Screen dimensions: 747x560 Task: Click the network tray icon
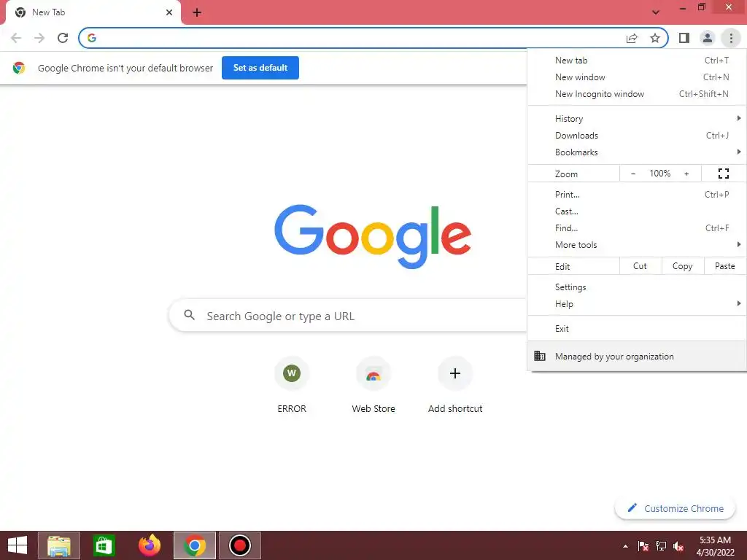661,546
